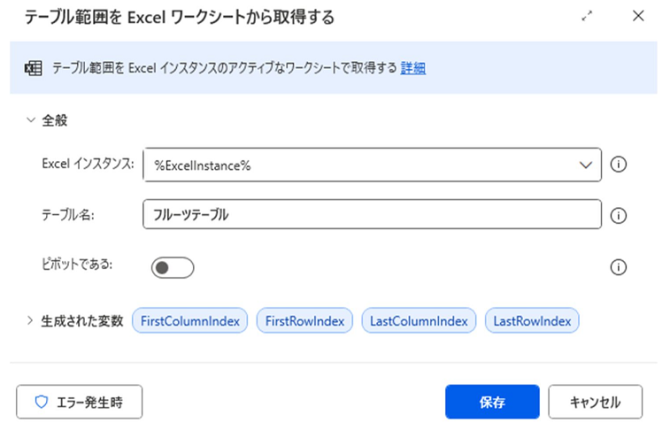Close the dialog with the X icon
Screen dimensions: 670x430
(x=638, y=17)
